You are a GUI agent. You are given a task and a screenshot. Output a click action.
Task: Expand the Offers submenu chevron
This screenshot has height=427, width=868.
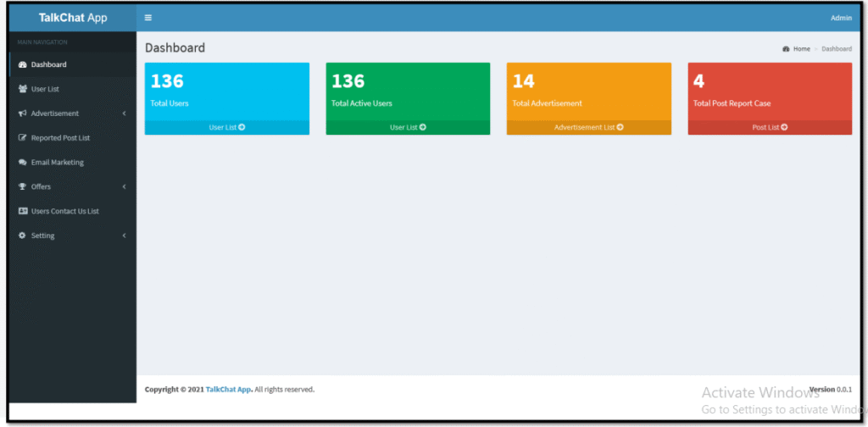coord(124,187)
